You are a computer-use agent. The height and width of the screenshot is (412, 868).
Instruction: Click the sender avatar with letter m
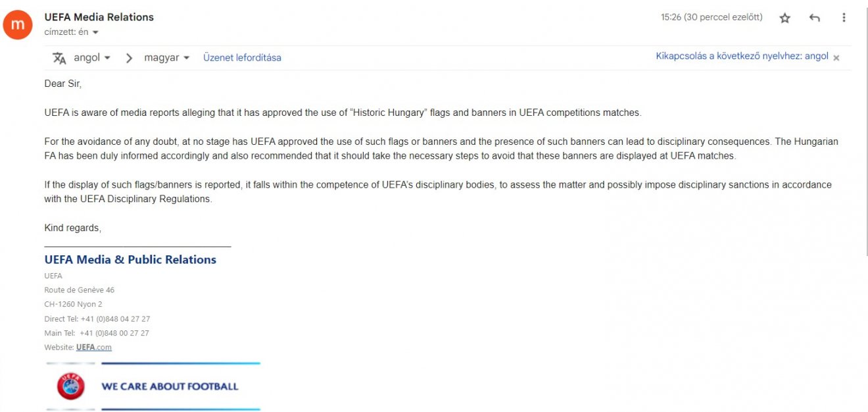pos(18,24)
